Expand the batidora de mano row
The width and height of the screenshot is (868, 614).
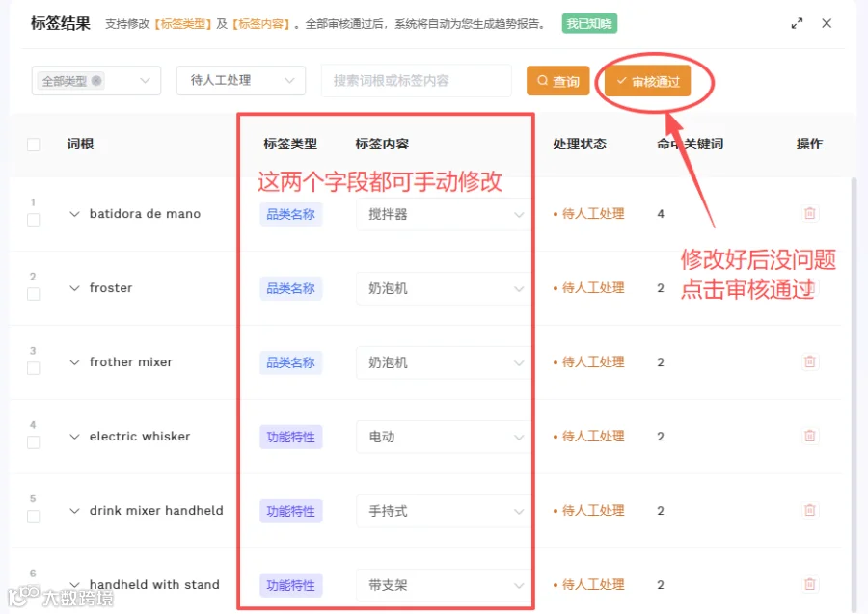(x=74, y=214)
